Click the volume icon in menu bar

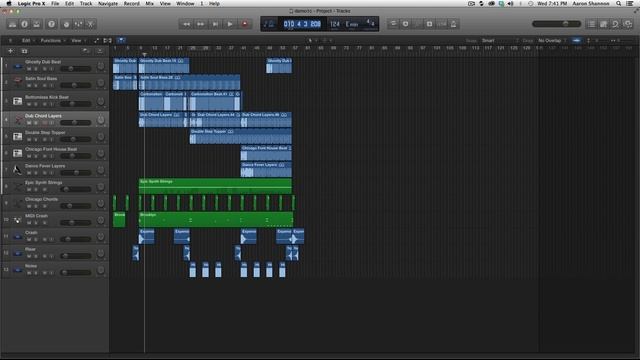[x=510, y=4]
